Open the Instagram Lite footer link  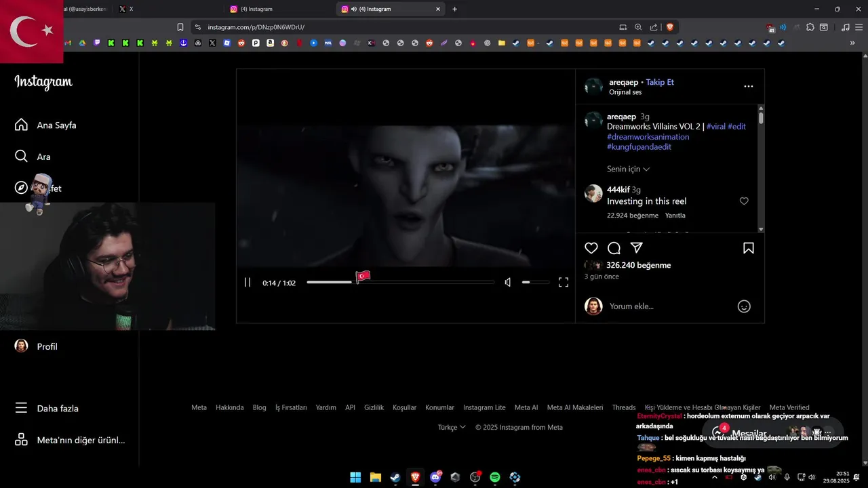[484, 407]
